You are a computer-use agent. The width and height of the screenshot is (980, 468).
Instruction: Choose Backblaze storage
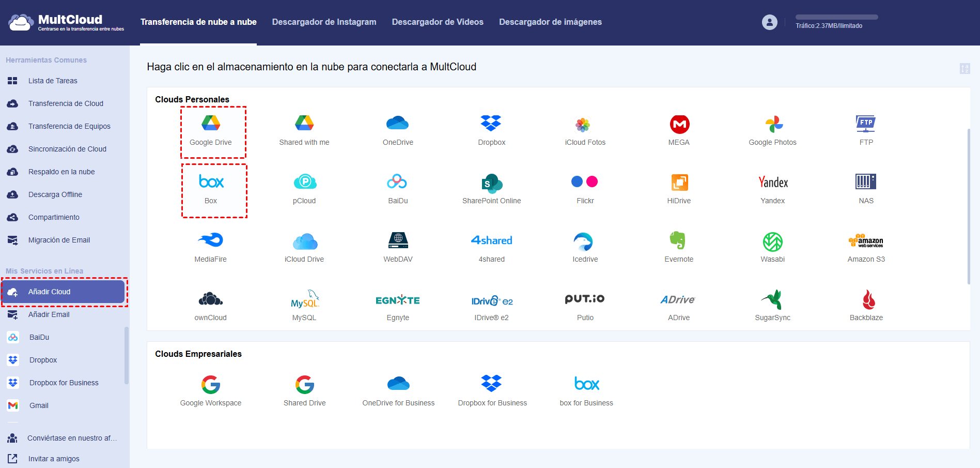point(866,306)
